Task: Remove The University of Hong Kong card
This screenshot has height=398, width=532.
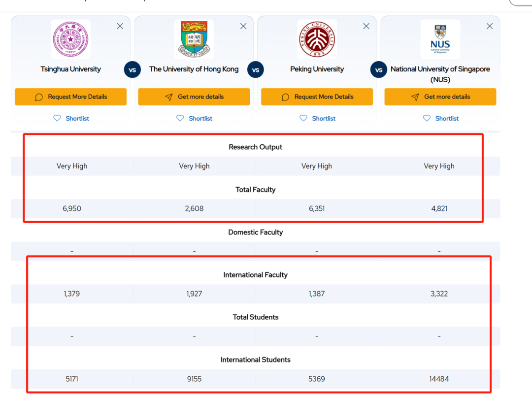Action: [x=243, y=27]
